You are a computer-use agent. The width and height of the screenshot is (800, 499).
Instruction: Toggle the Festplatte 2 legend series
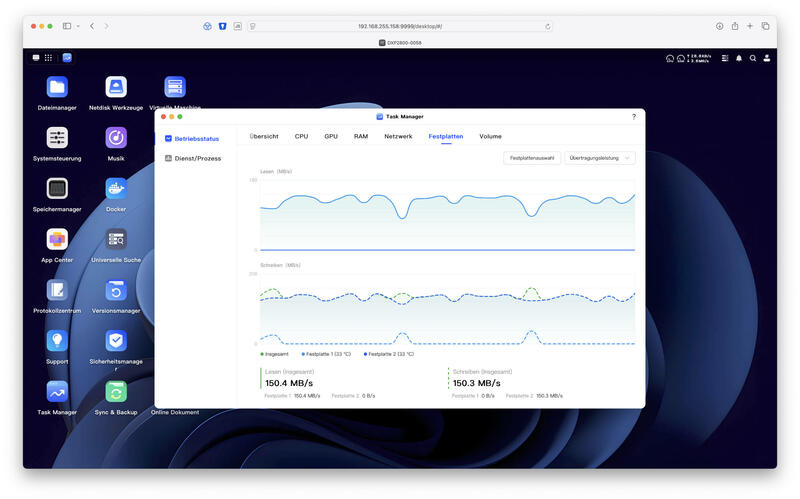[389, 354]
